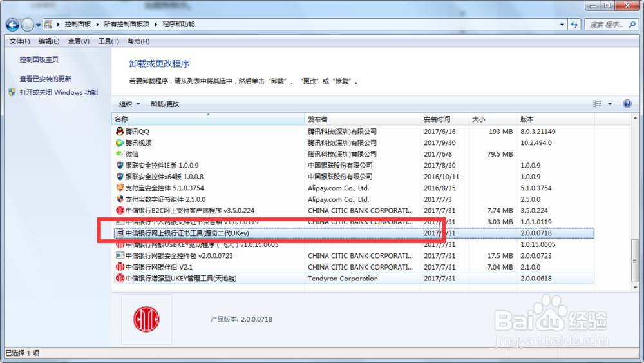
Task: Click the 中信银行网银伴侣 V2.1 icon
Action: coord(120,267)
